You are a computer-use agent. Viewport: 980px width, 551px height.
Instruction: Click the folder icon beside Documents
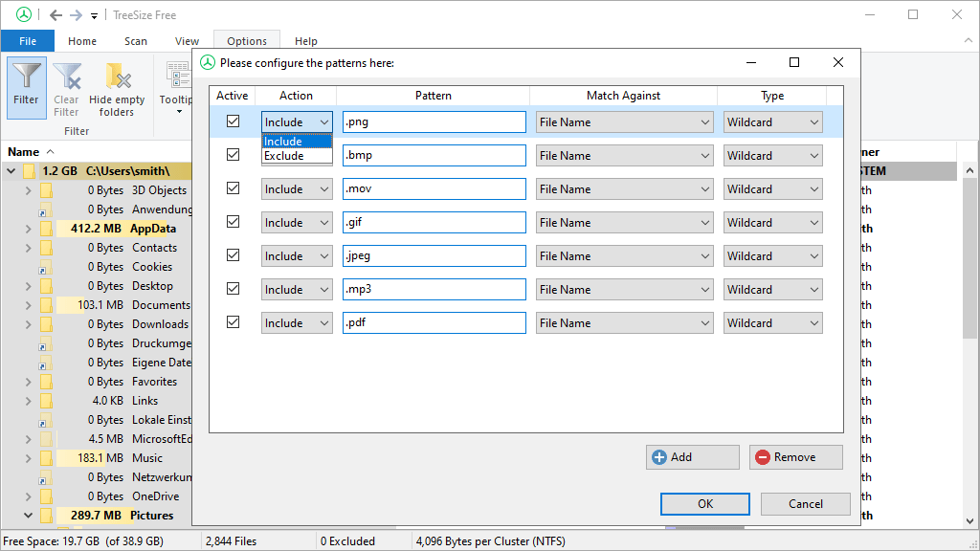point(46,305)
